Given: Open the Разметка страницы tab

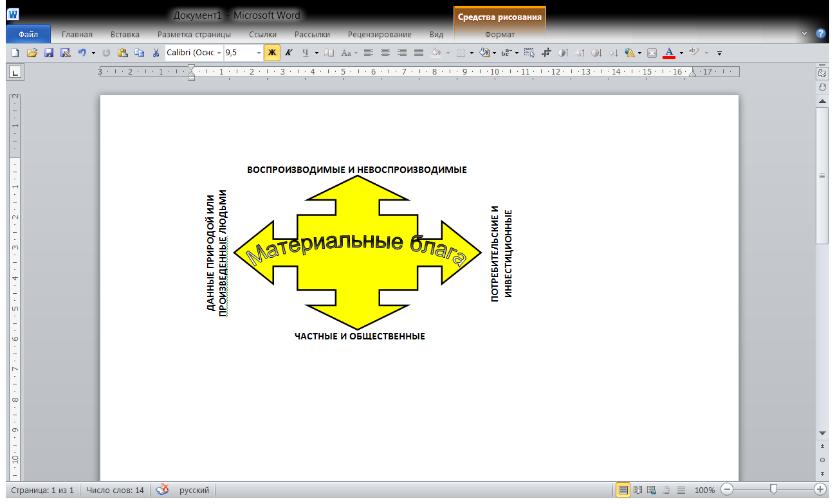Looking at the screenshot, I should 194,35.
